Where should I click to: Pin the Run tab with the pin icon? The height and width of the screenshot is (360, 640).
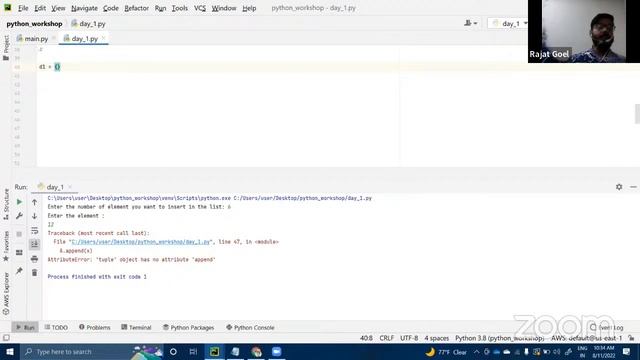(x=19, y=271)
